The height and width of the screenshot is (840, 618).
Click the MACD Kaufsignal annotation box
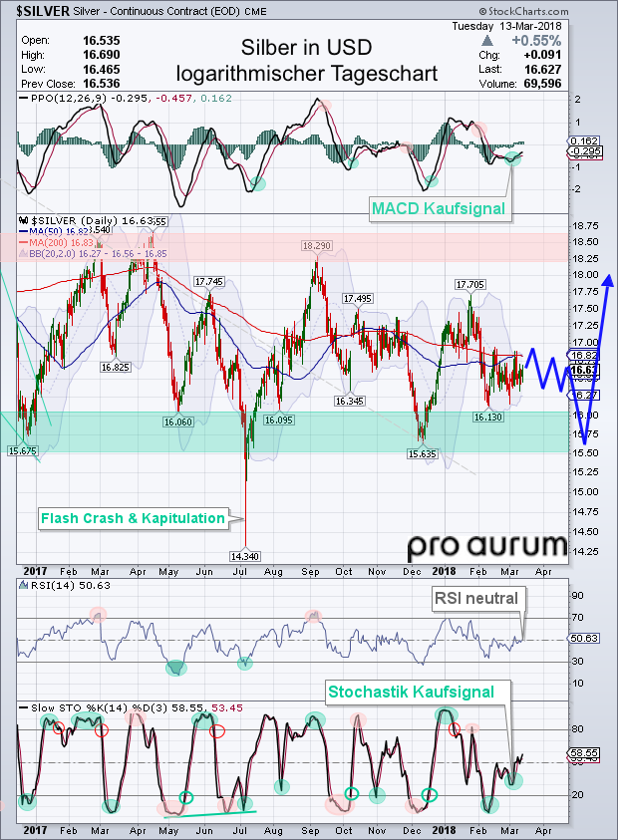click(x=438, y=209)
